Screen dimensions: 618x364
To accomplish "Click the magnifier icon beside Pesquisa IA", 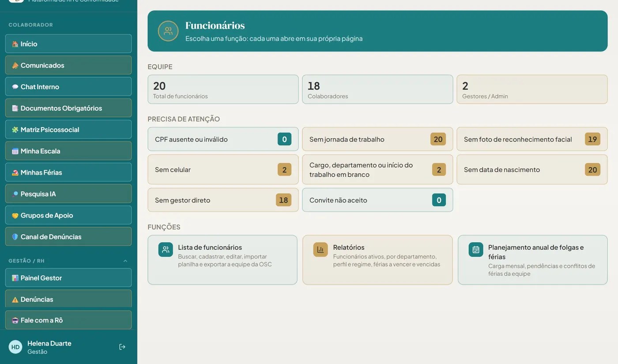I will click(15, 194).
